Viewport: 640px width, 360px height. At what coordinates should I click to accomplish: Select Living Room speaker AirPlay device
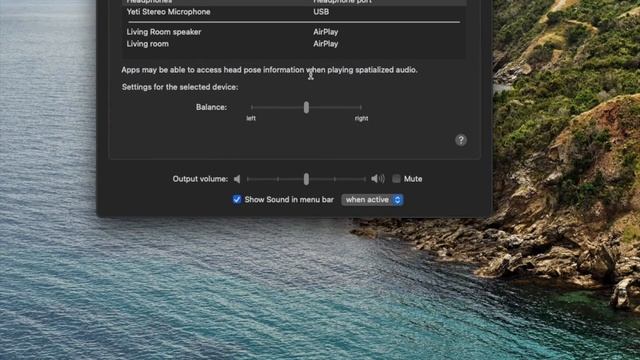coord(294,32)
